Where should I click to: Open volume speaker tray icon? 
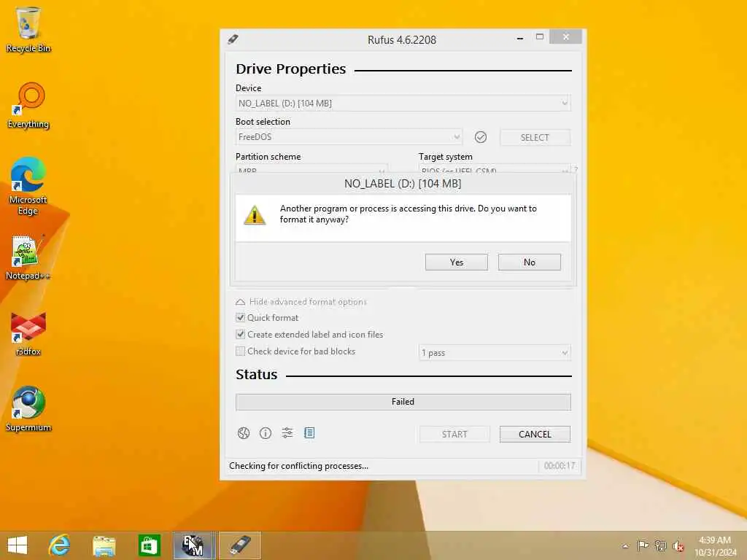678,545
